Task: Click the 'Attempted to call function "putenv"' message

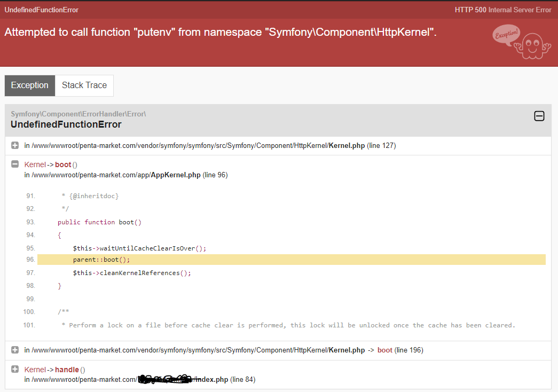Action: (x=221, y=32)
